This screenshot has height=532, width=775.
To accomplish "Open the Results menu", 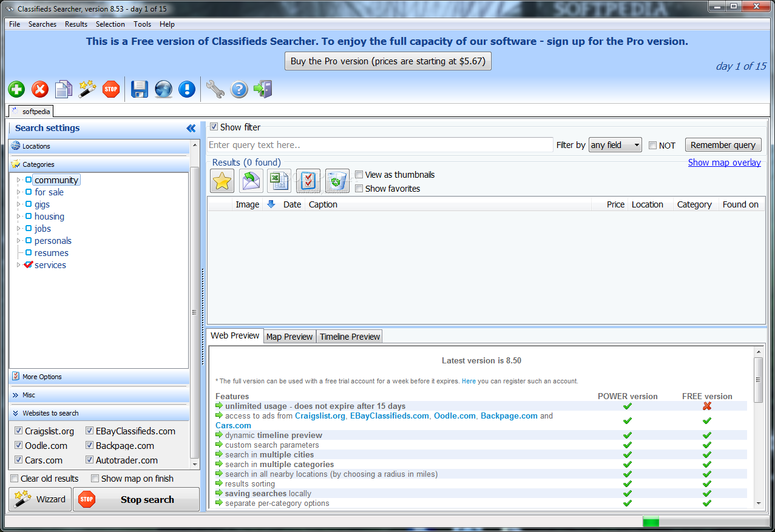I will click(x=76, y=24).
